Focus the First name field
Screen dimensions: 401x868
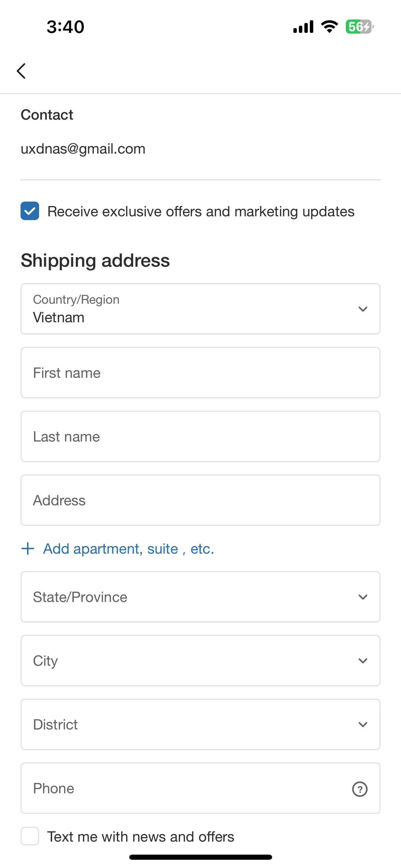(x=200, y=373)
